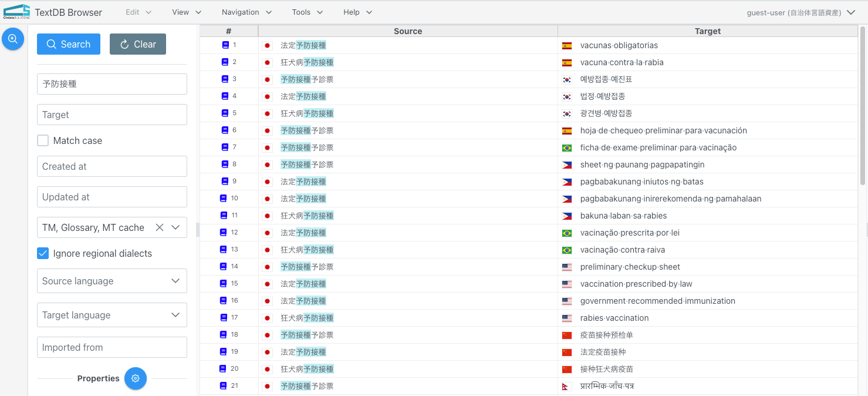This screenshot has width=868, height=396.
Task: Click the Spain flag beside vacunas obligatorias
Action: pos(567,45)
